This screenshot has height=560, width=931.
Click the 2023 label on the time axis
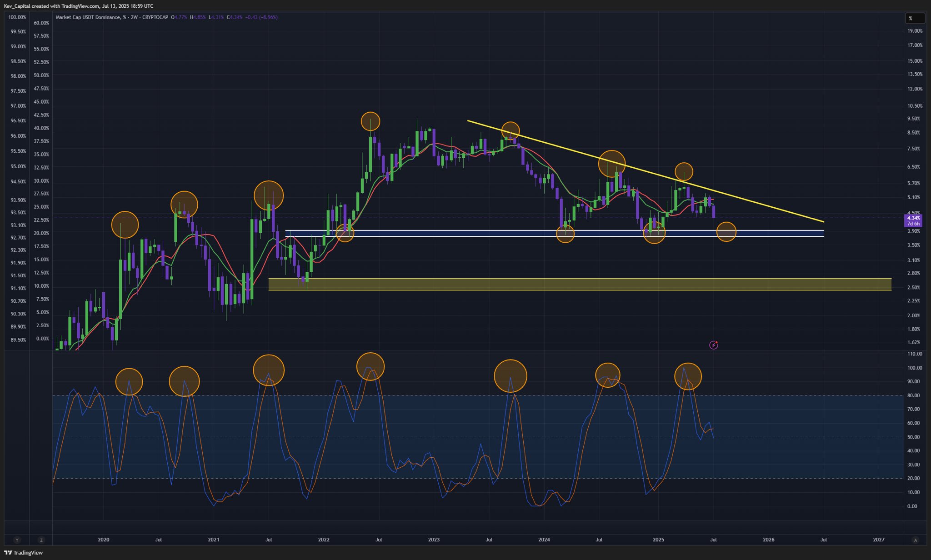434,540
